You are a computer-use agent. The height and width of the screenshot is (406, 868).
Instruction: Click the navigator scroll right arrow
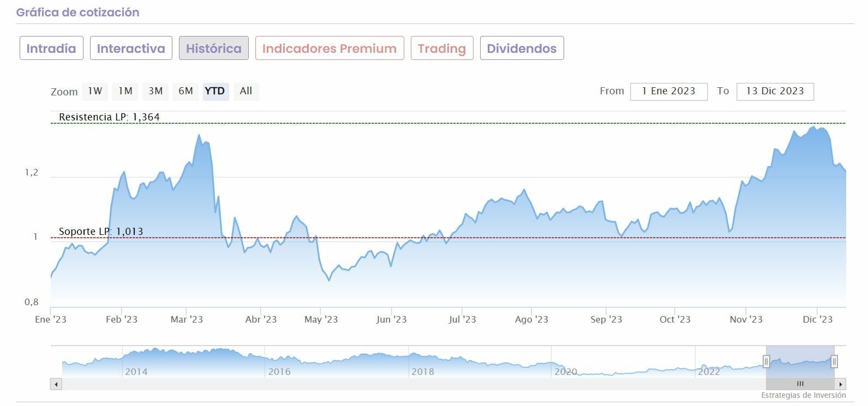pyautogui.click(x=841, y=384)
